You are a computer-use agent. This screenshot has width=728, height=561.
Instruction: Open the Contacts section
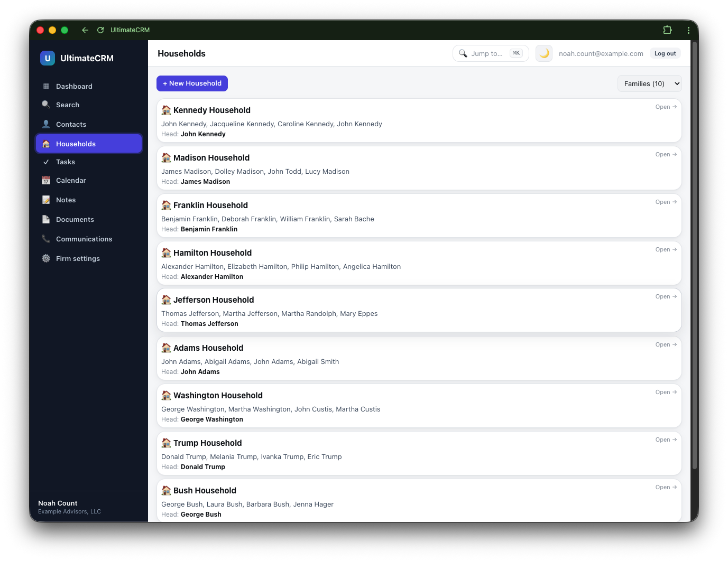click(x=89, y=124)
